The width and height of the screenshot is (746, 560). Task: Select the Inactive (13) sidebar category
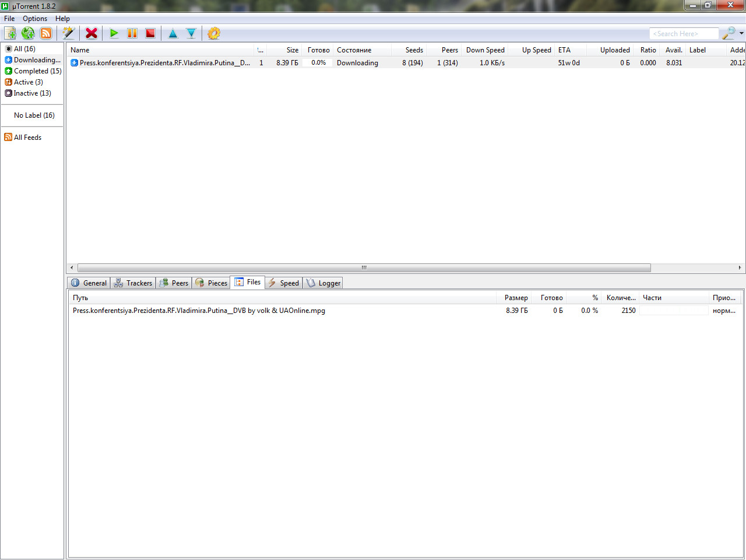coord(28,93)
